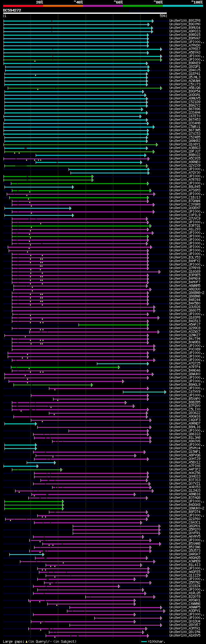This screenshot has height=644, width=206.
Task: Select the UniRef100_Q16G69 label
Action: click(185, 272)
